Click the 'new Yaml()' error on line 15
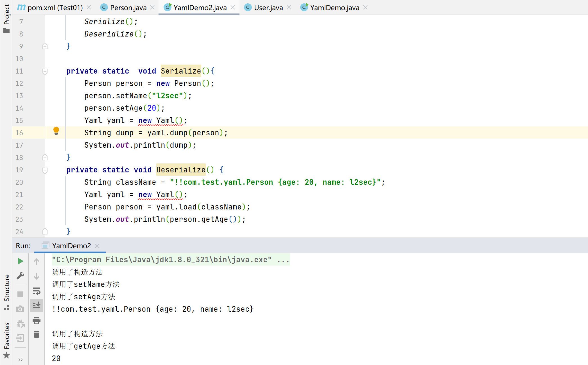The height and width of the screenshot is (365, 588). [161, 120]
